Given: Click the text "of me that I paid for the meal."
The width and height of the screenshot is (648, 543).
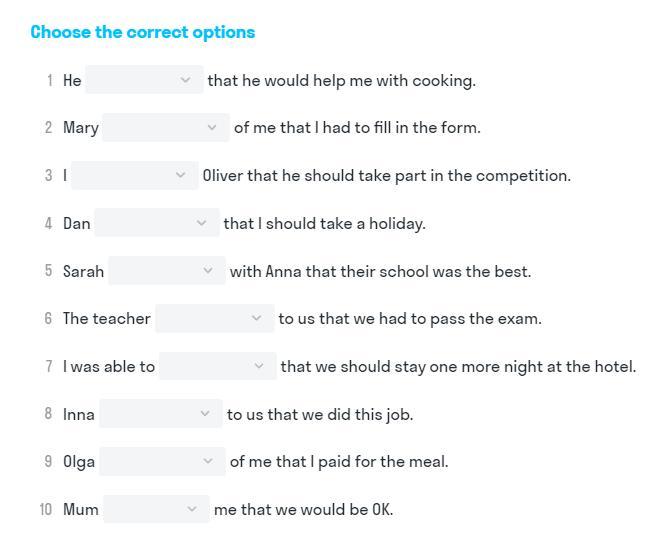Looking at the screenshot, I should click(x=339, y=462).
